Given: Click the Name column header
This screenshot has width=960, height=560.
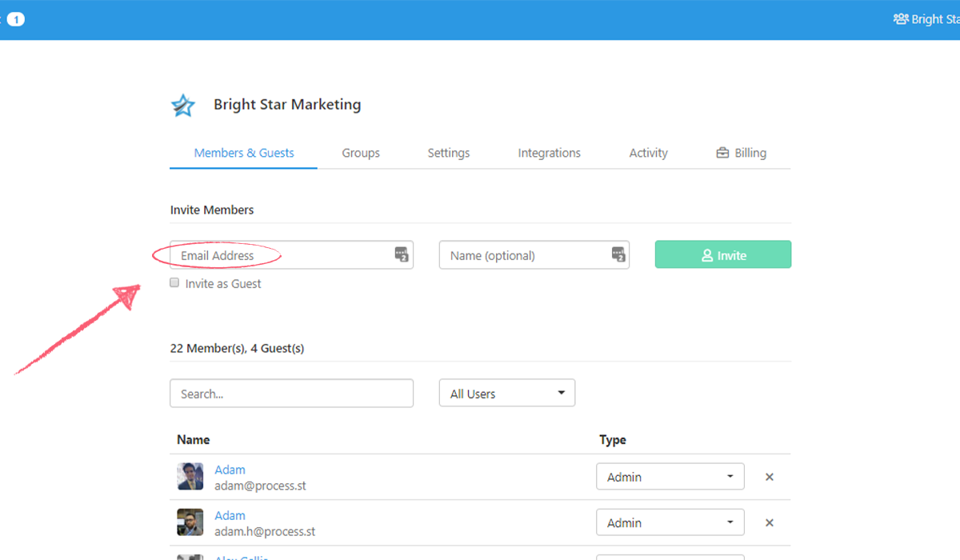Looking at the screenshot, I should click(194, 439).
